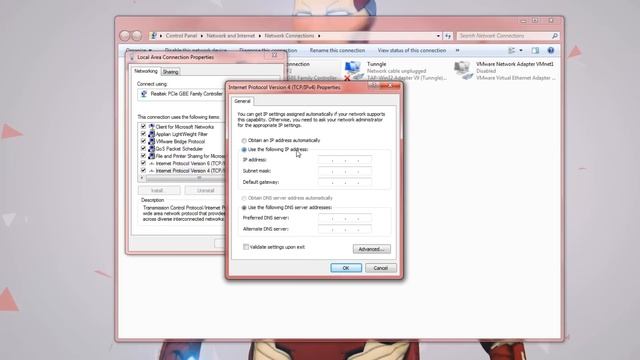
Task: Open the address bar history dropdown
Action: (x=438, y=36)
